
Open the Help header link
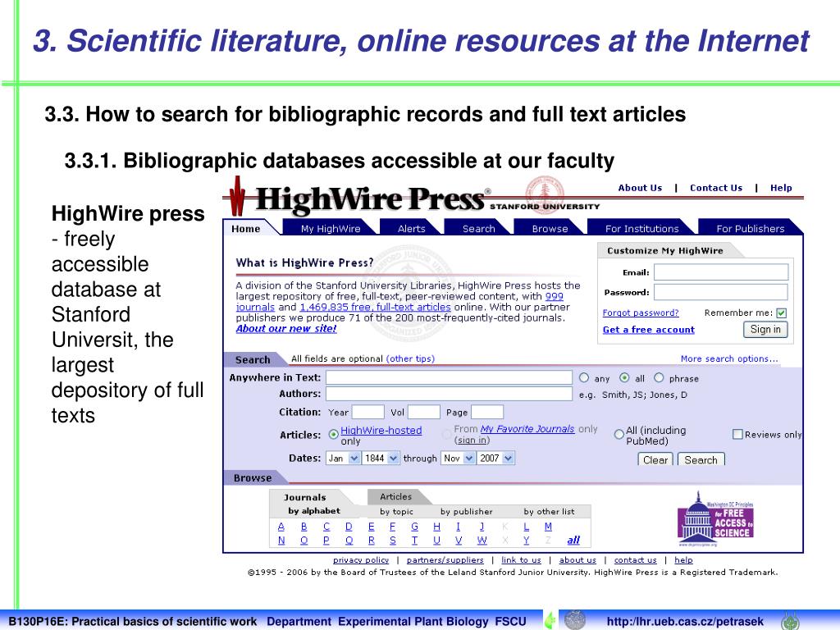click(781, 188)
